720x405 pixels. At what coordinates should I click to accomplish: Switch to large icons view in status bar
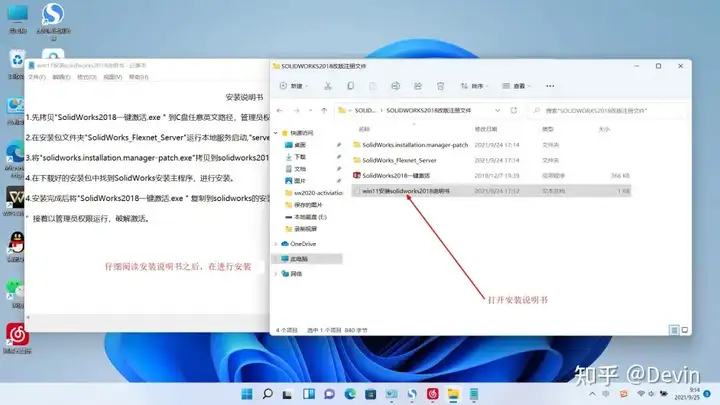tap(685, 330)
